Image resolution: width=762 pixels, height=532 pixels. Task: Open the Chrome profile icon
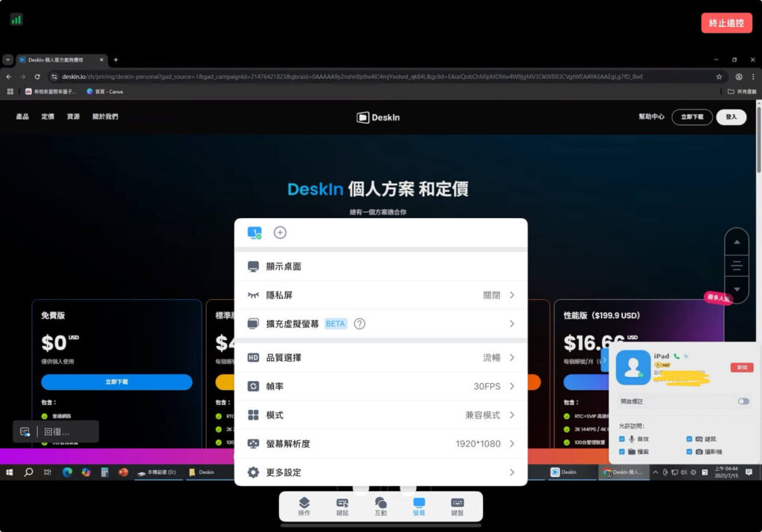coord(739,77)
